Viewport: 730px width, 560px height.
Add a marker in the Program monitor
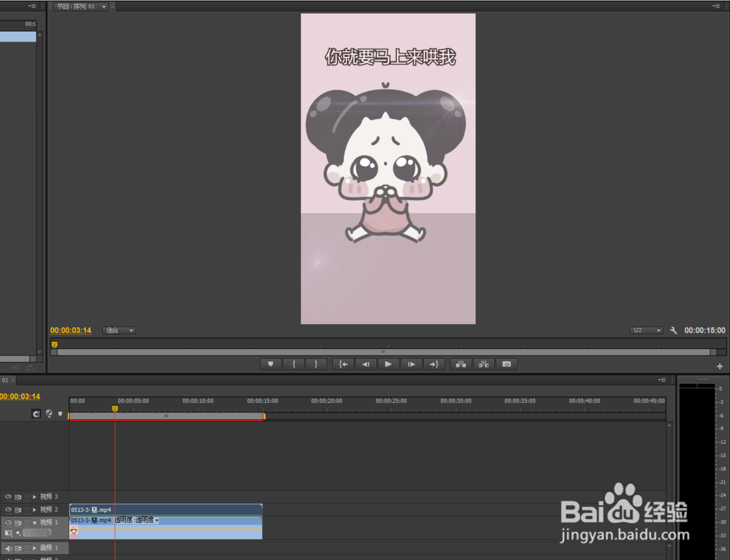point(271,364)
